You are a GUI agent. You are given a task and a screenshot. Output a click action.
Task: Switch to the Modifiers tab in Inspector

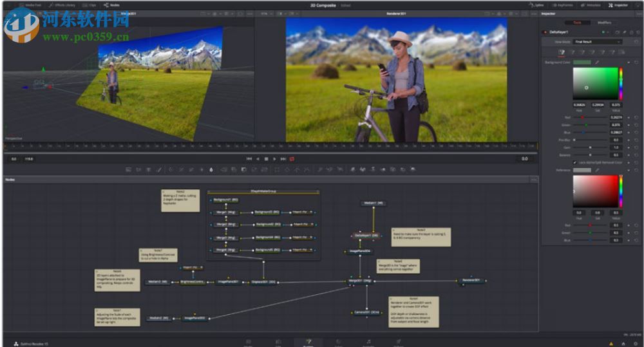[604, 23]
